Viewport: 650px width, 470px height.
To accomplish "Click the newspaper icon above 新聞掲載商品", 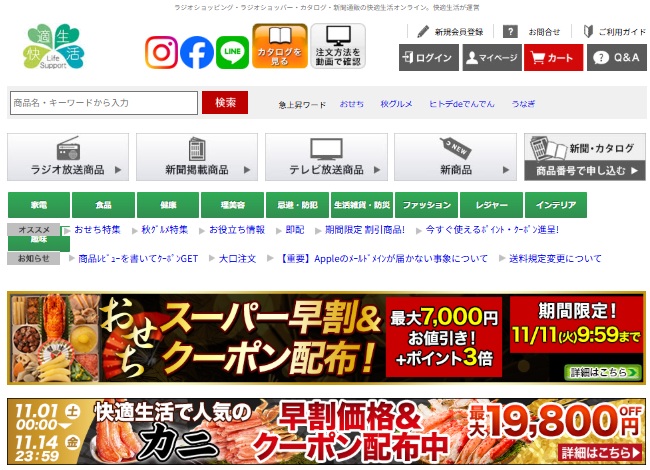I will pyautogui.click(x=197, y=148).
